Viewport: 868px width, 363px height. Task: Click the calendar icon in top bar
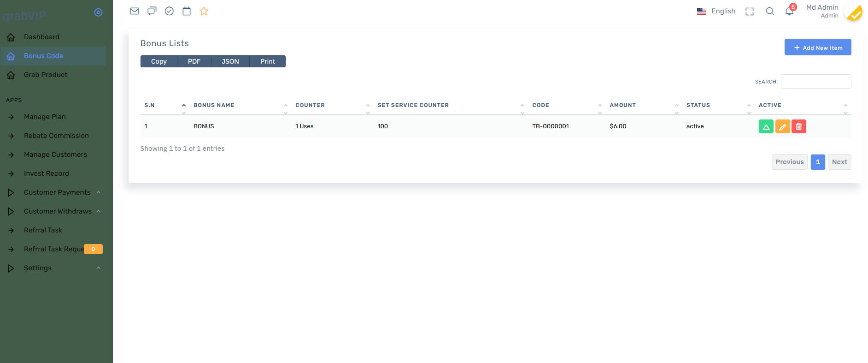(x=187, y=11)
